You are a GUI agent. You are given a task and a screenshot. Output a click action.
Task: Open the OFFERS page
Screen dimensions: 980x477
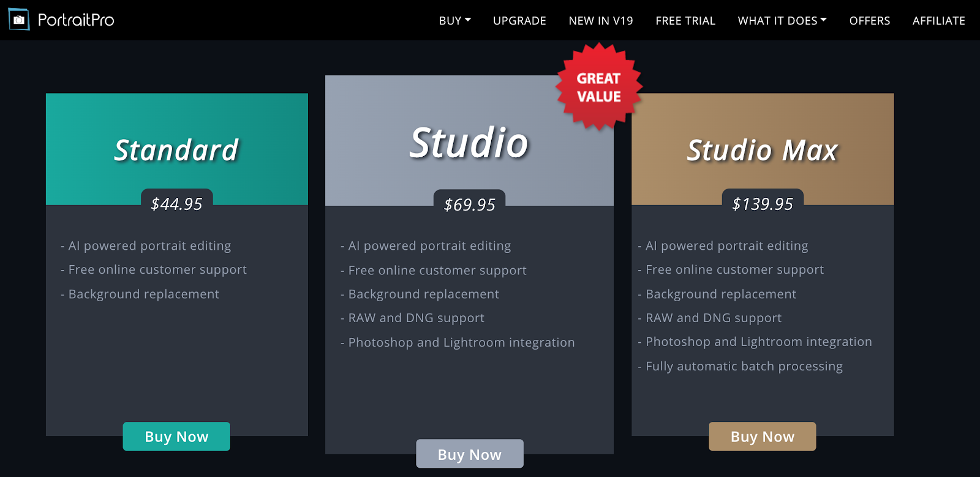tap(870, 21)
